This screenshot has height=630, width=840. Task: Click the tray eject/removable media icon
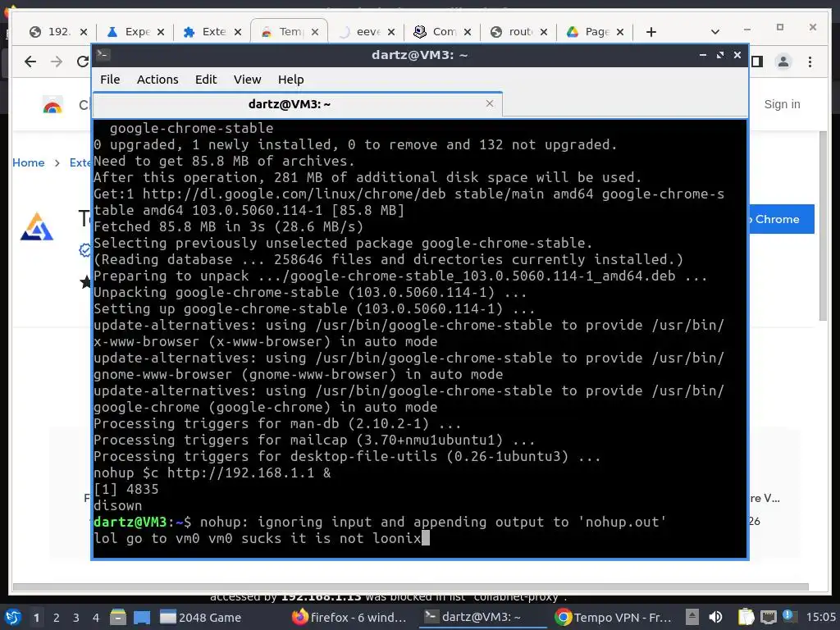[x=692, y=617]
